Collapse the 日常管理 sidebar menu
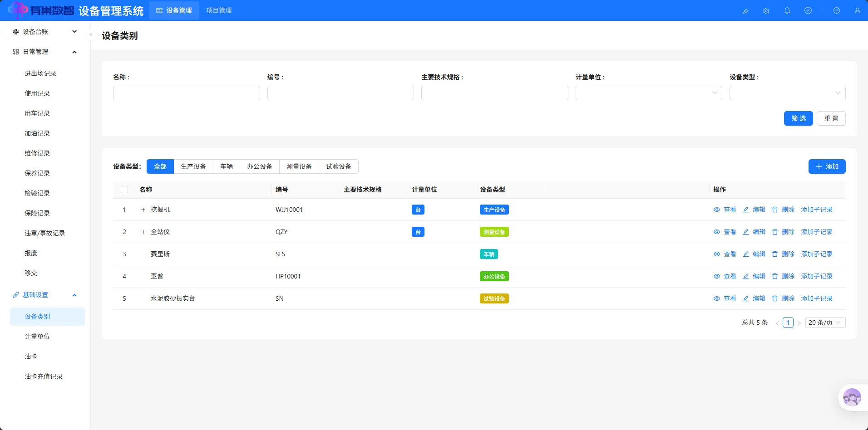Image resolution: width=868 pixels, height=430 pixels. click(45, 52)
